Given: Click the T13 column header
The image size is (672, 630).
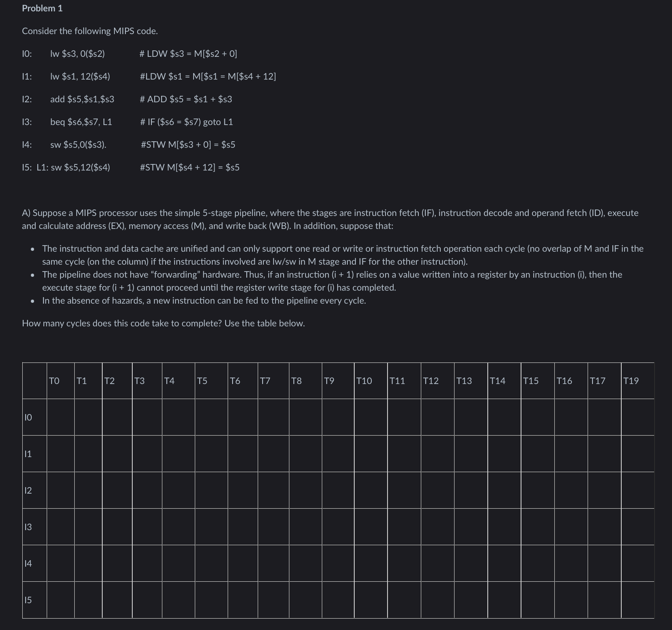Looking at the screenshot, I should click(471, 381).
